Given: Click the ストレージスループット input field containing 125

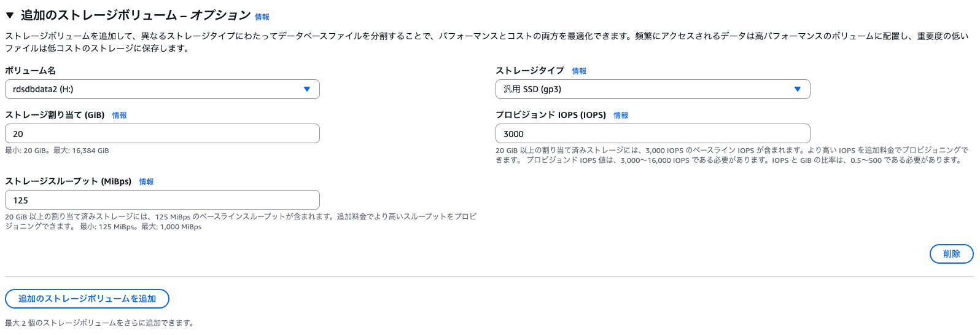Looking at the screenshot, I should pos(162,200).
